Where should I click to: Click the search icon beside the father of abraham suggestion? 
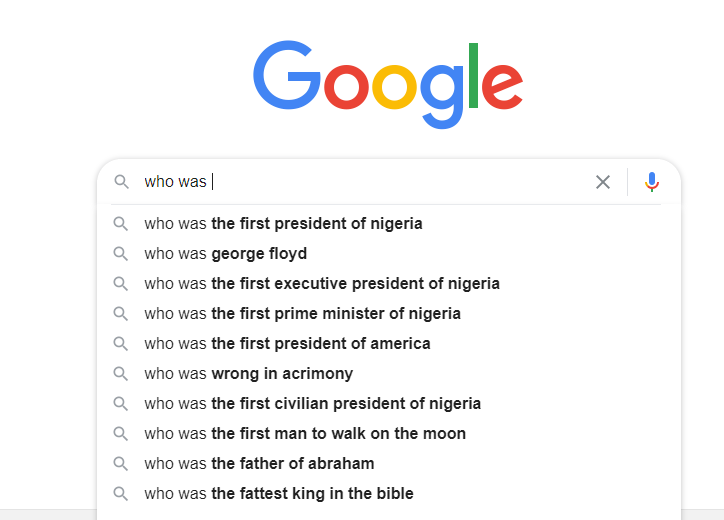[x=121, y=464]
